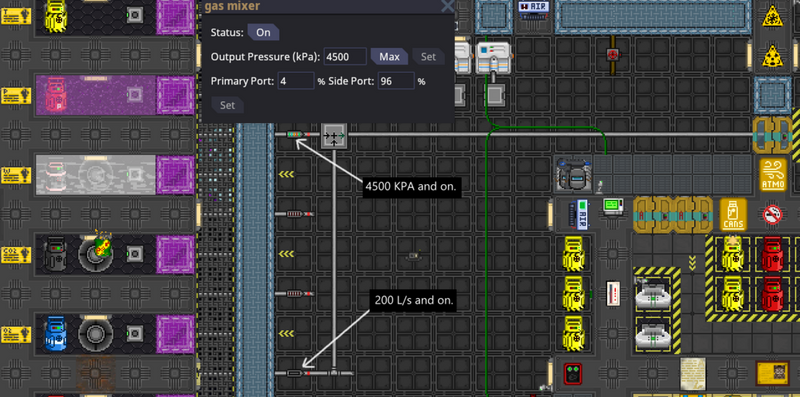Image resolution: width=800 pixels, height=397 pixels.
Task: Close the gas mixer window
Action: [x=447, y=6]
